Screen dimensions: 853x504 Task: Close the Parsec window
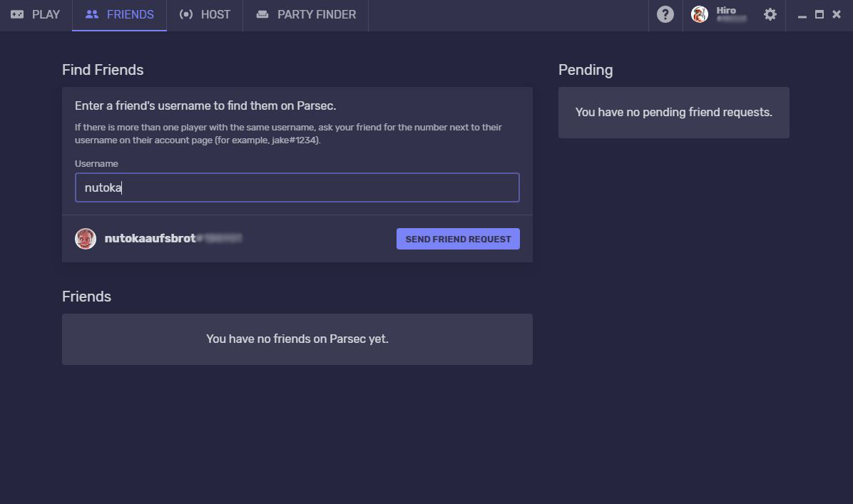[837, 14]
